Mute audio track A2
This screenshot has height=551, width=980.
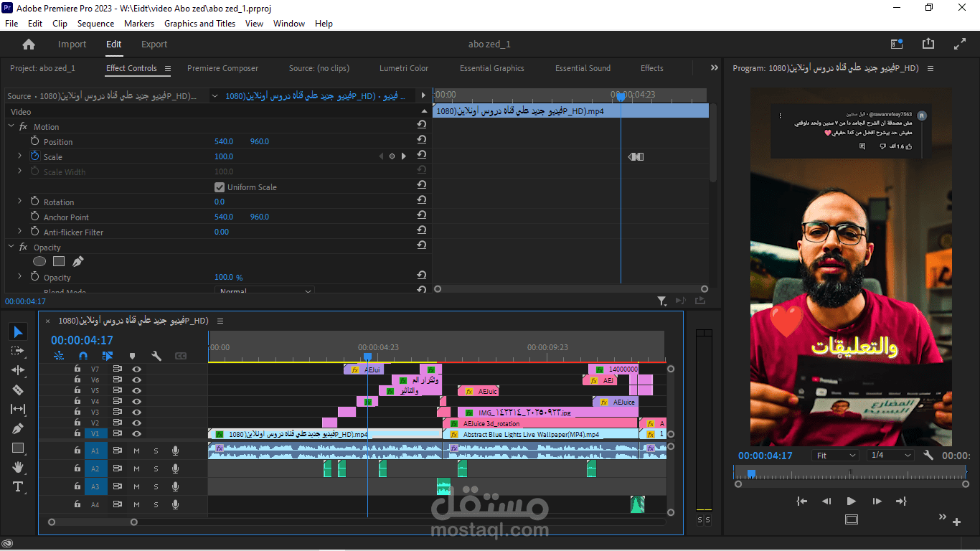[x=136, y=468]
